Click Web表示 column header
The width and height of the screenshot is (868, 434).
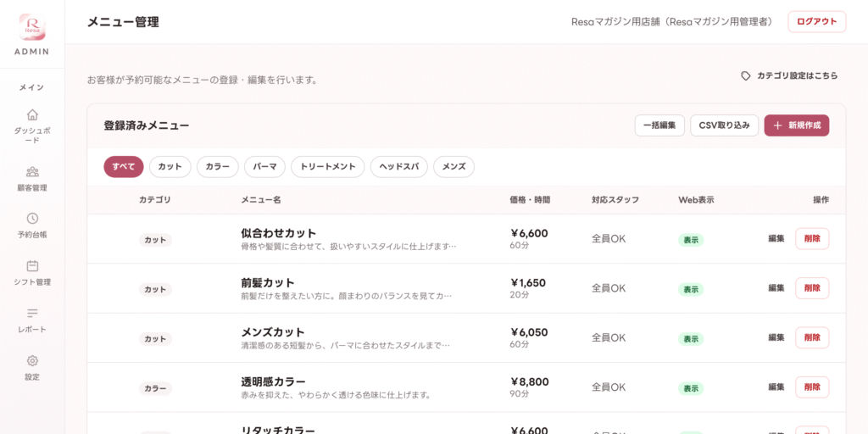click(x=696, y=200)
